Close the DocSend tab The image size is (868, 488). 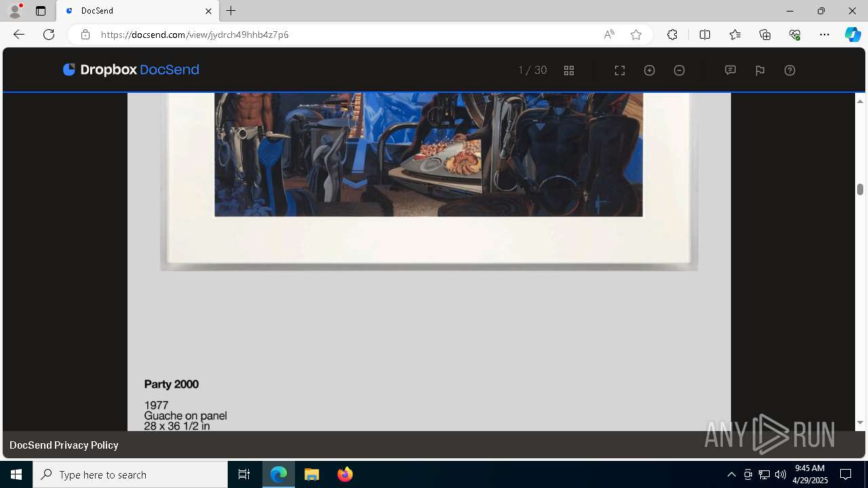click(x=208, y=11)
